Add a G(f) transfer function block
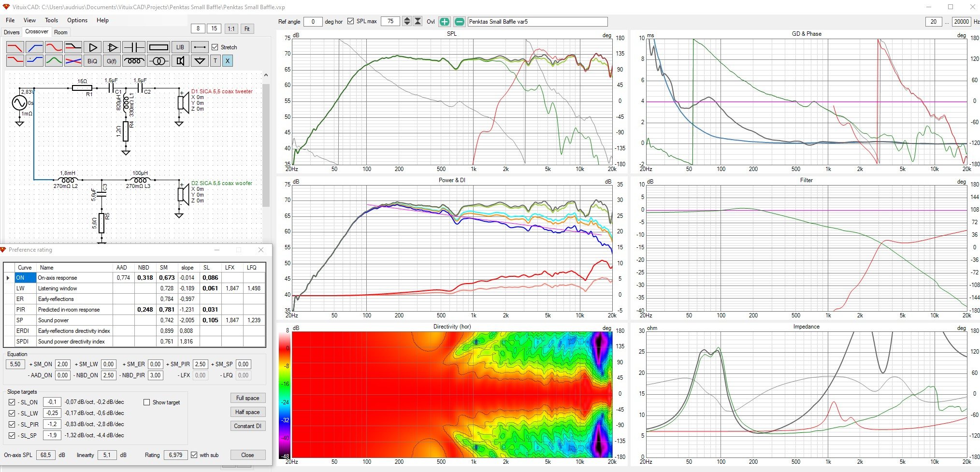This screenshot has width=980, height=472. point(112,61)
